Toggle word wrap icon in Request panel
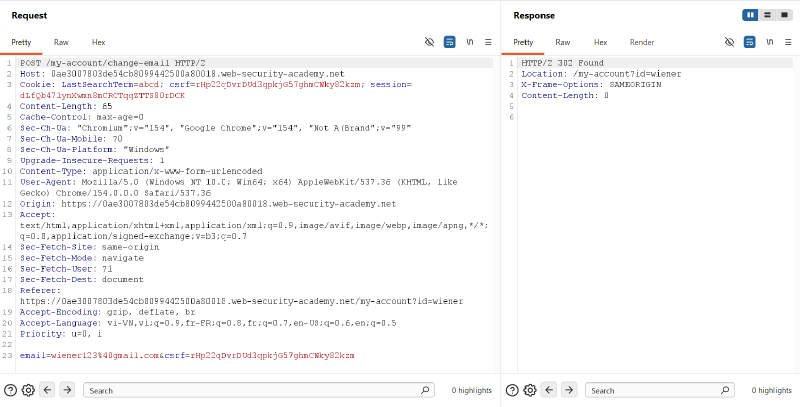Screen dimensions: 800x407 [x=449, y=42]
